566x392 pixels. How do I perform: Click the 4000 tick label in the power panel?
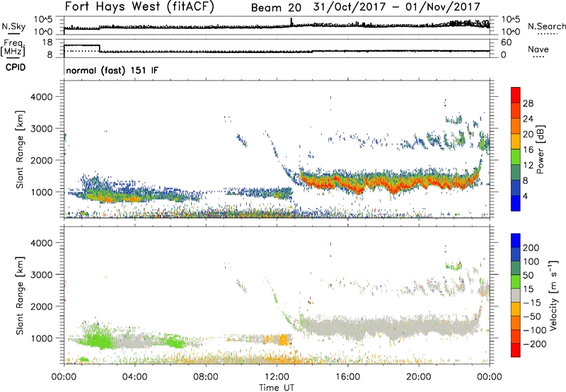(x=41, y=97)
